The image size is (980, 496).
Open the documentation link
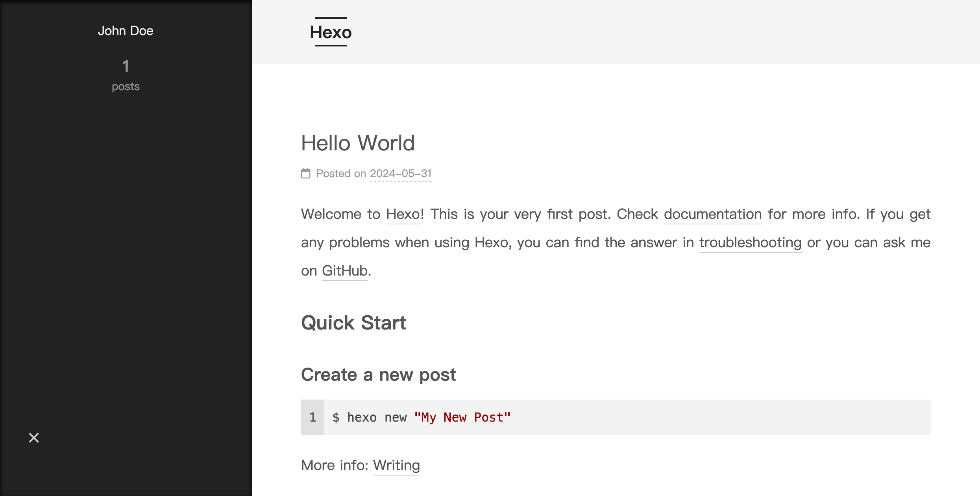coord(713,215)
